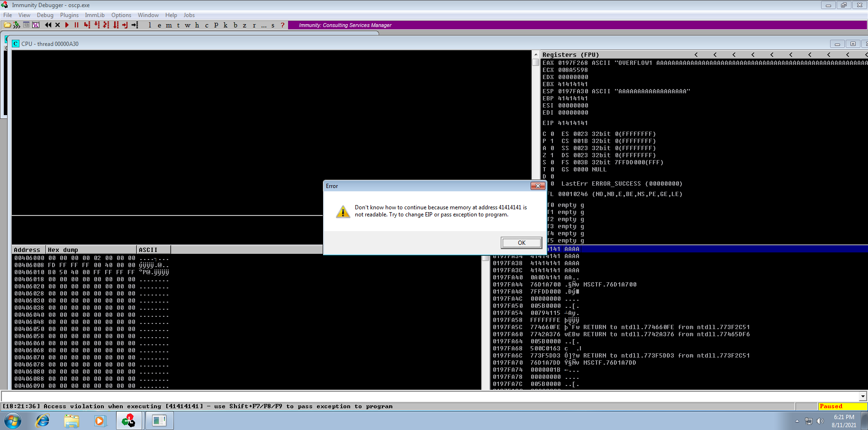Open the Options menu
868x430 pixels.
coord(121,15)
